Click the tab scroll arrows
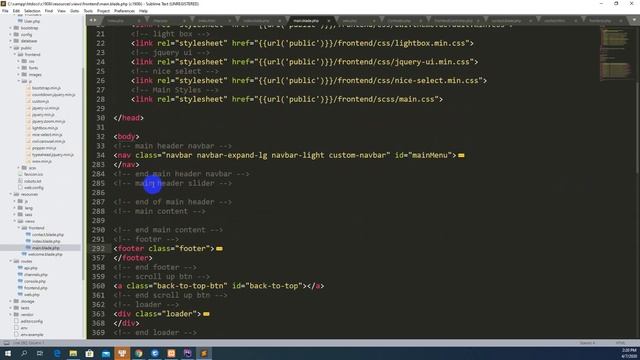This screenshot has width=640, height=360. coord(93,20)
